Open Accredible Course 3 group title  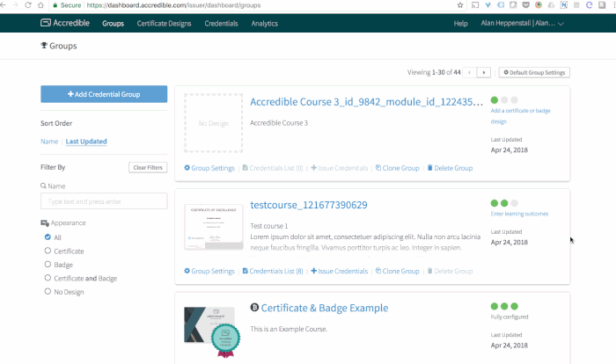click(367, 102)
